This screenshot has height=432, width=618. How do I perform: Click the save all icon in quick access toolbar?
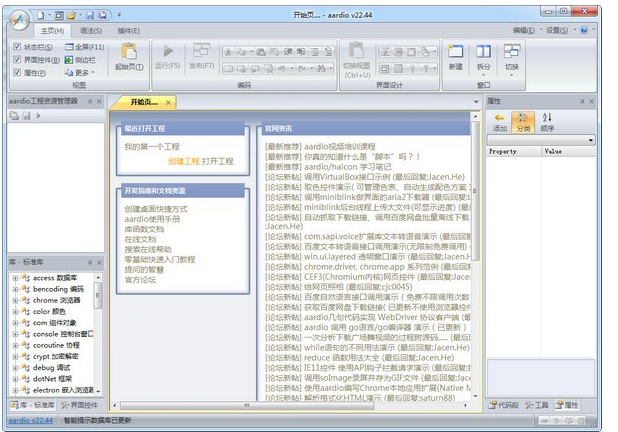(102, 15)
